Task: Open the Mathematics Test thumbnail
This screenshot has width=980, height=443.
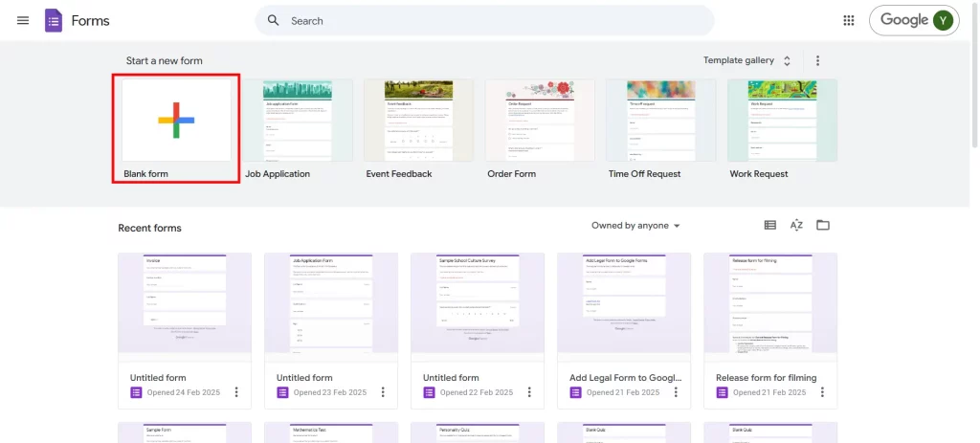Action: point(331,432)
